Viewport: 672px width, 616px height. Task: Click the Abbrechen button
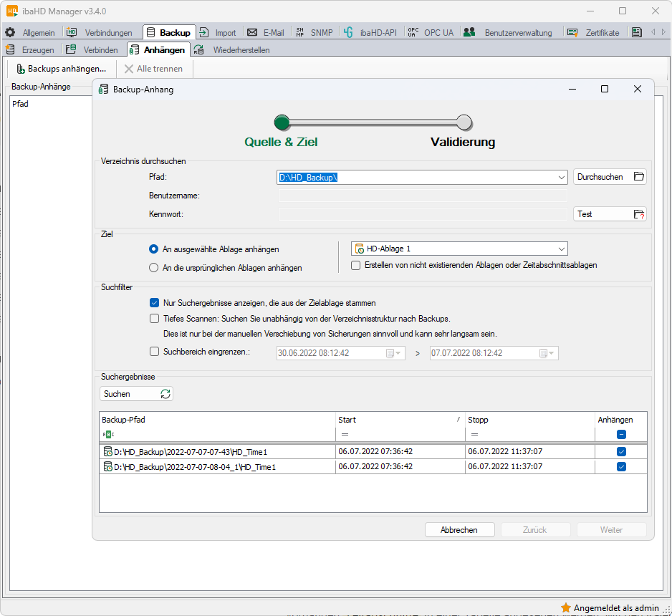(459, 530)
